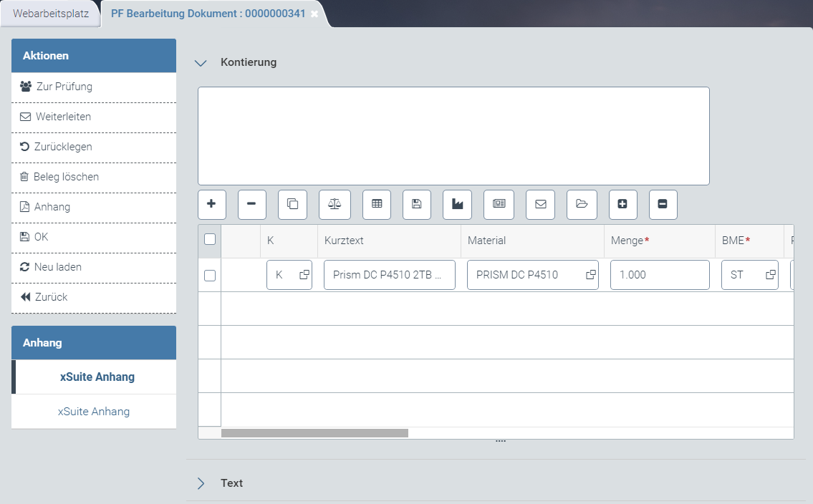Toggle the select-all checkbox in table header
The width and height of the screenshot is (813, 504).
tap(210, 240)
